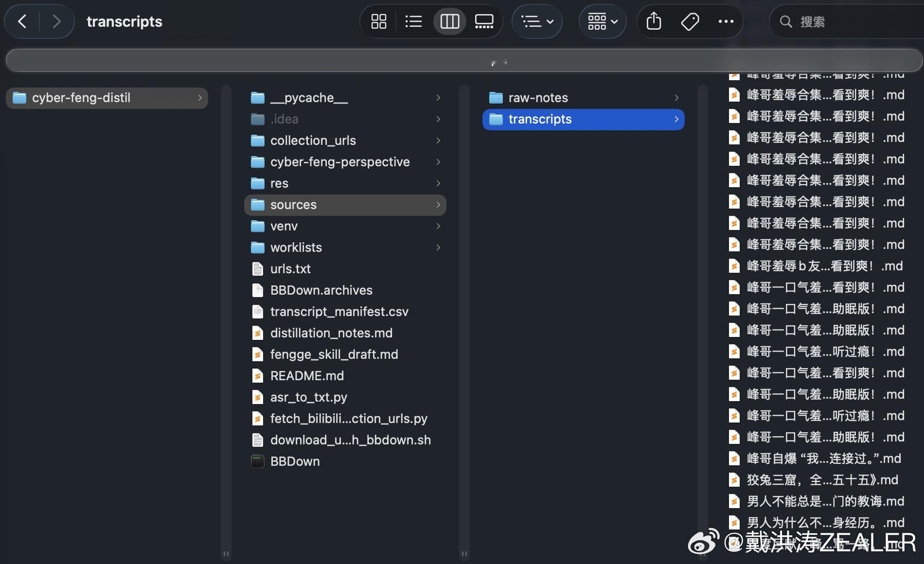The width and height of the screenshot is (924, 564).
Task: Open the worklists folder
Action: (345, 247)
